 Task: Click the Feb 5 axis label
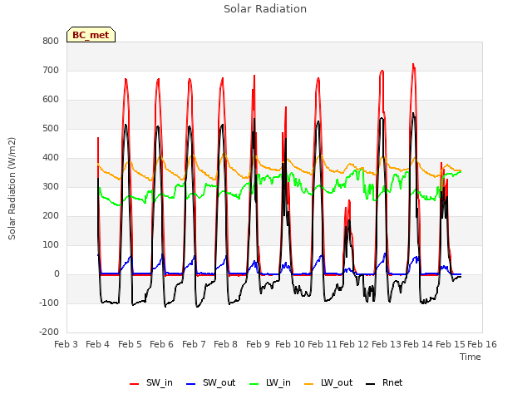coord(130,344)
